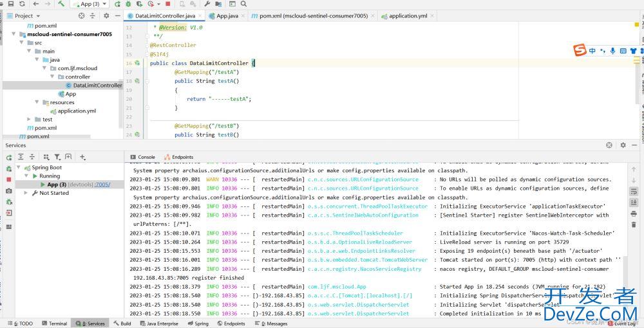Toggle soft-wrap in the console sidebar
The height and width of the screenshot is (328, 644).
[633, 192]
